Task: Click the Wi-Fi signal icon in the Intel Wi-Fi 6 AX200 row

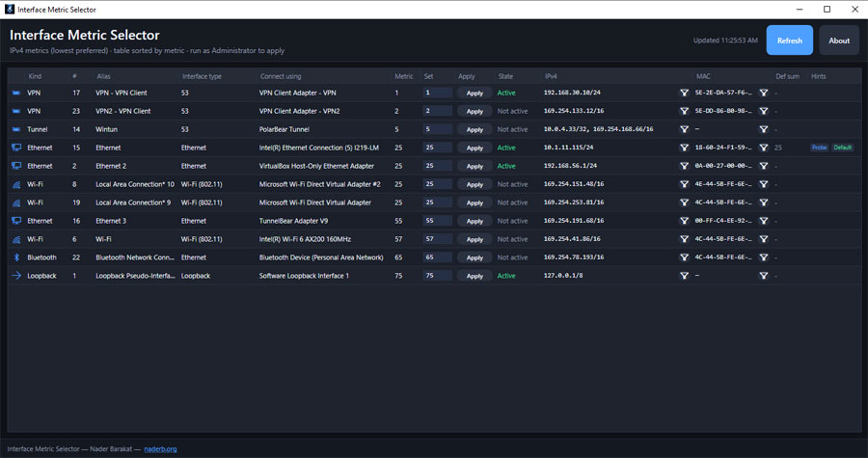Action: [16, 239]
